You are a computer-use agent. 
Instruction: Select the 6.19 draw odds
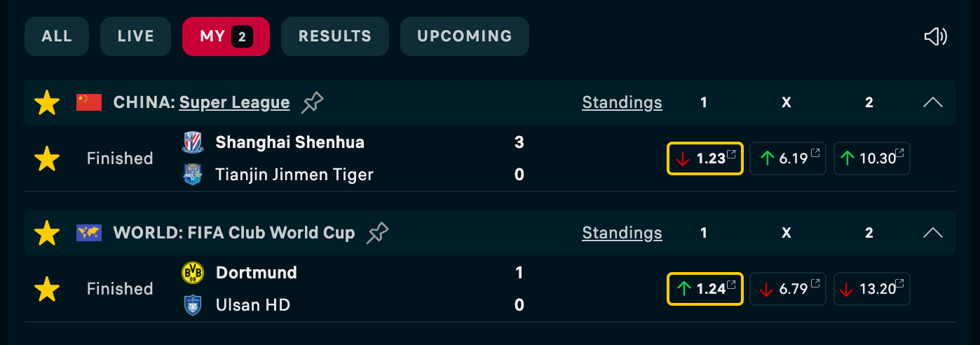(788, 158)
